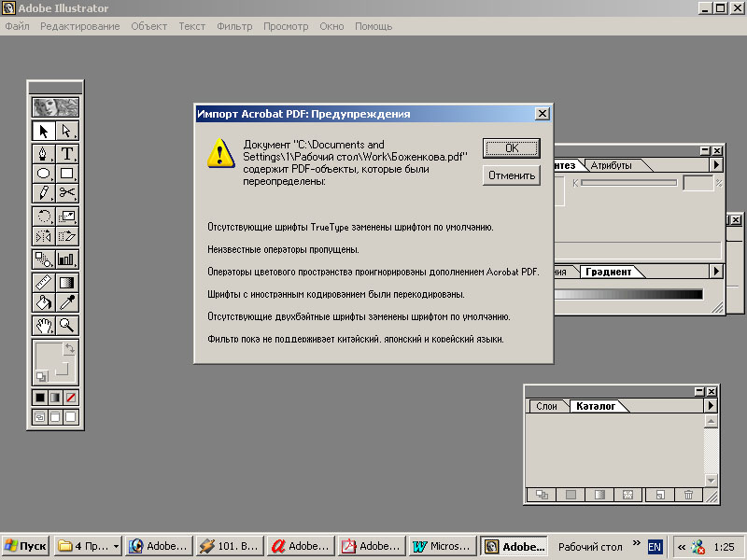Viewport: 747px width, 560px height.
Task: Select the Rotate tool
Action: [43, 217]
